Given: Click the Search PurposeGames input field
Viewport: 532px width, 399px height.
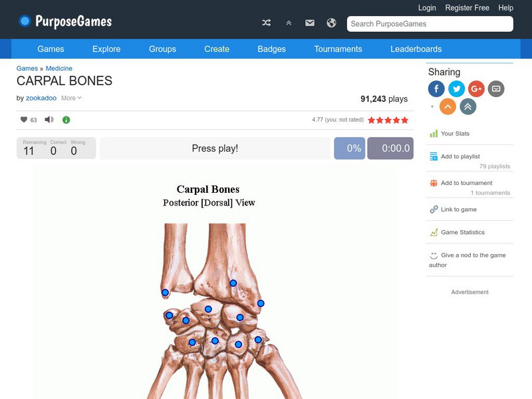Looking at the screenshot, I should (x=429, y=23).
